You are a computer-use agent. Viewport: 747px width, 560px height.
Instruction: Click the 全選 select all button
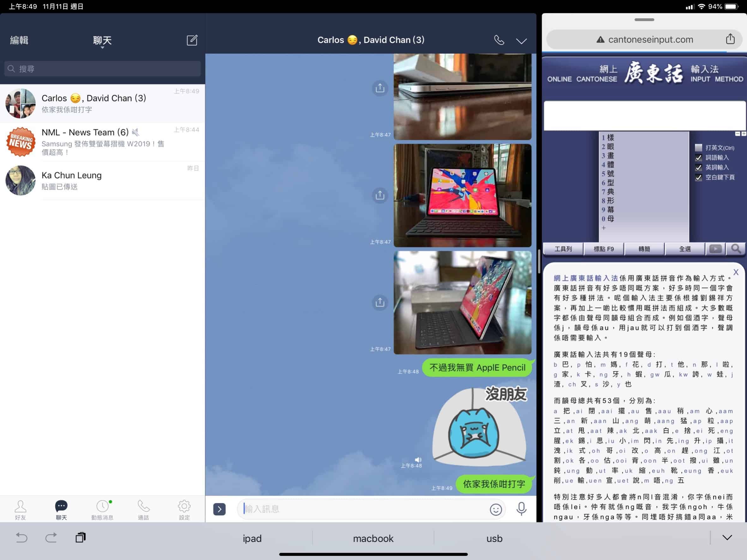tap(684, 249)
